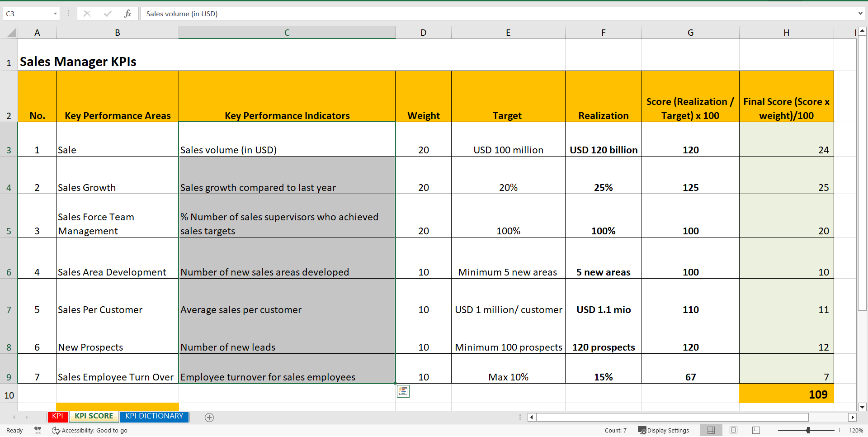Select column G header
Viewport: 868px width, 437px height.
click(691, 33)
